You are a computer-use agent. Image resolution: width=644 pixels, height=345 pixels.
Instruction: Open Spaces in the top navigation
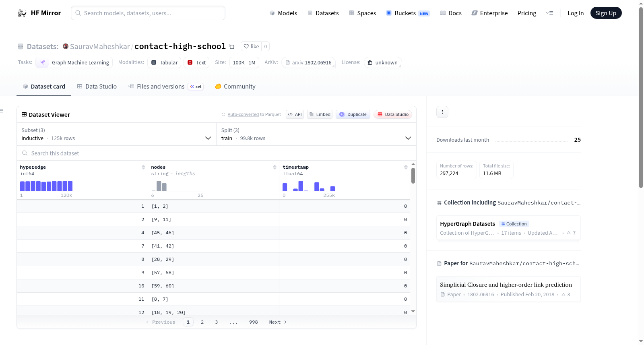click(362, 13)
